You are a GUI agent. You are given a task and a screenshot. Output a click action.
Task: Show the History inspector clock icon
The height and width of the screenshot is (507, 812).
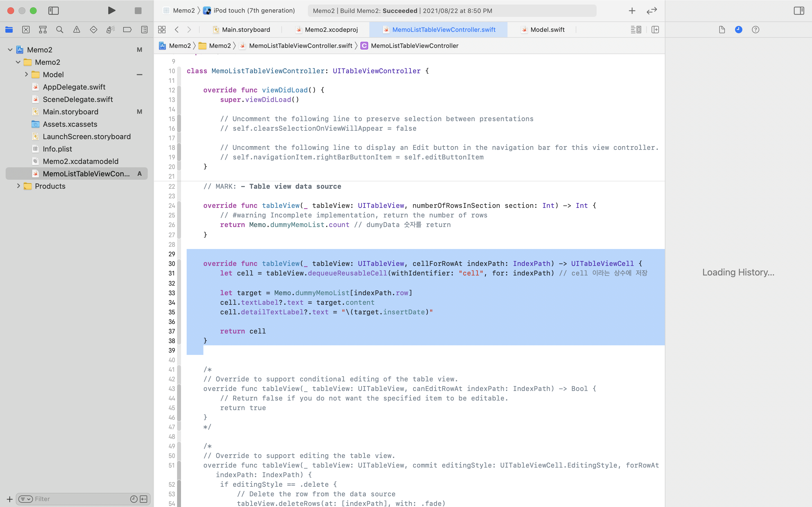point(738,30)
